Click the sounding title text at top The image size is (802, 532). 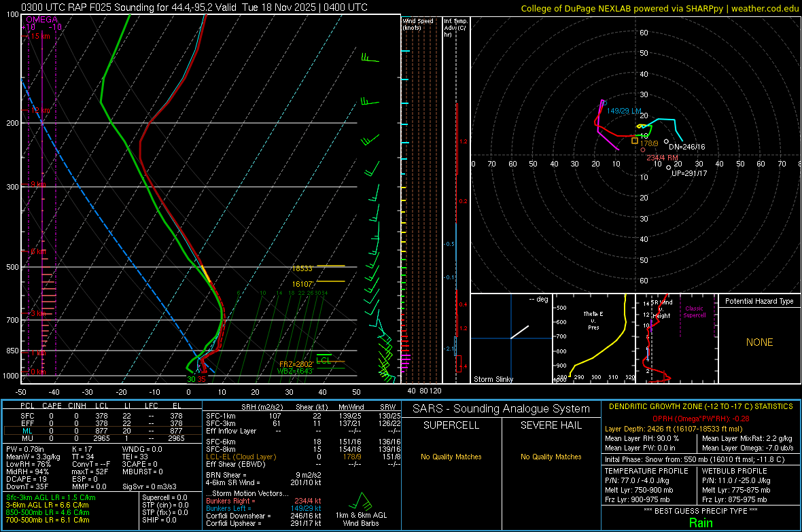(x=194, y=7)
